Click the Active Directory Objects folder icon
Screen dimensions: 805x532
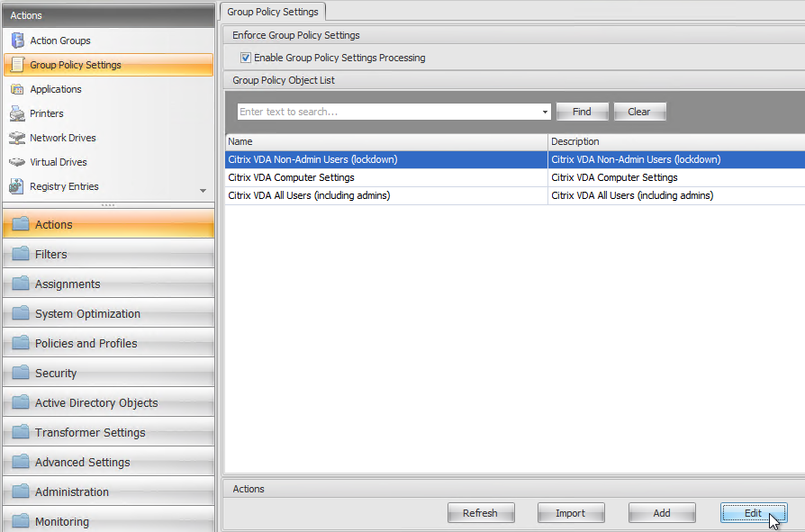pyautogui.click(x=21, y=402)
